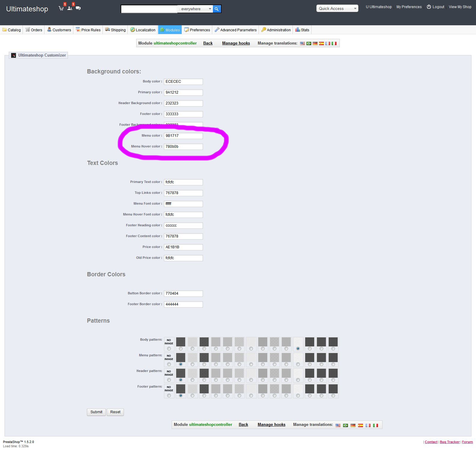Click the French flag in top translations bar
Image resolution: width=476 pixels, height=459 pixels.
click(x=328, y=44)
